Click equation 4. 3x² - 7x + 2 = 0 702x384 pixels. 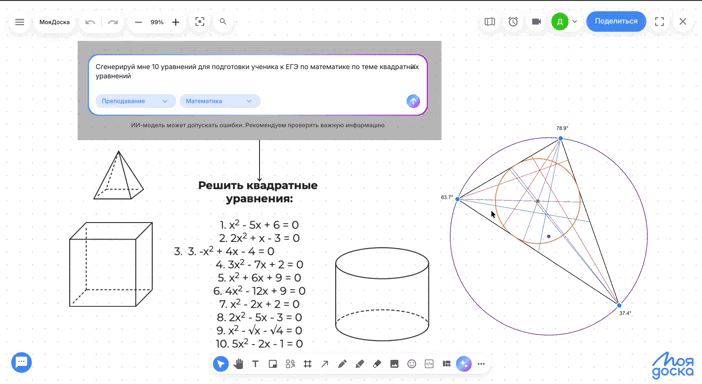[259, 265]
